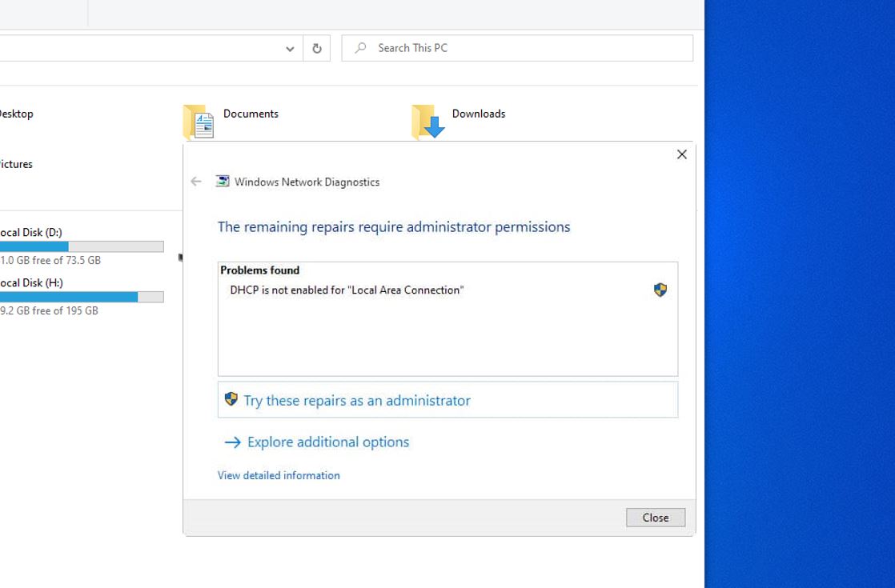Select the Local Disk (D:) usage bar
Viewport: 895px width, 588px height.
click(82, 246)
